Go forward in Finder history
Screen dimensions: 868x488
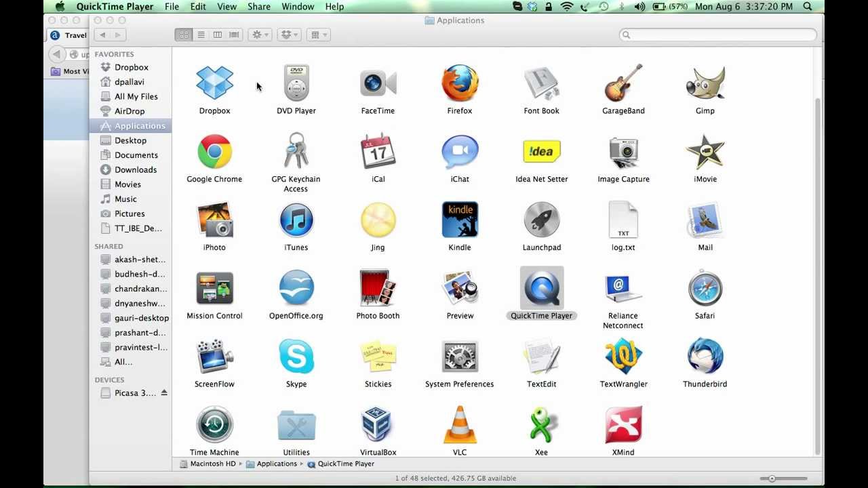point(118,35)
